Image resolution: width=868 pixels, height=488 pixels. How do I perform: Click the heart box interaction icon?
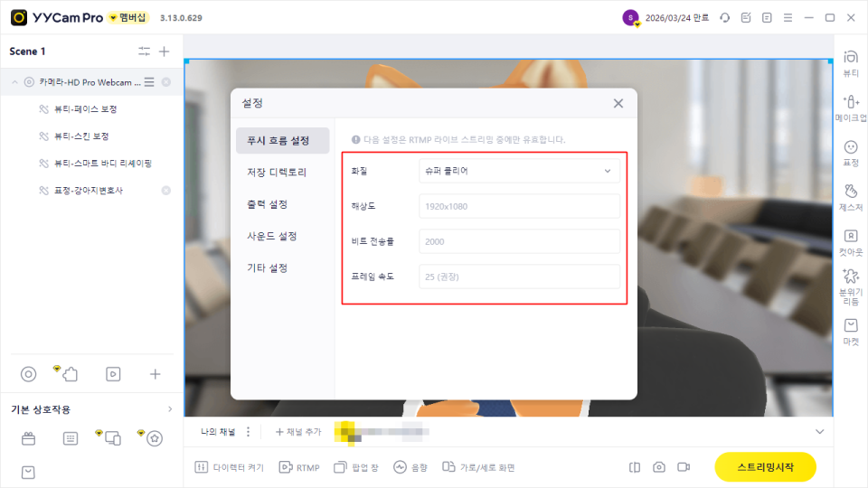[x=28, y=473]
